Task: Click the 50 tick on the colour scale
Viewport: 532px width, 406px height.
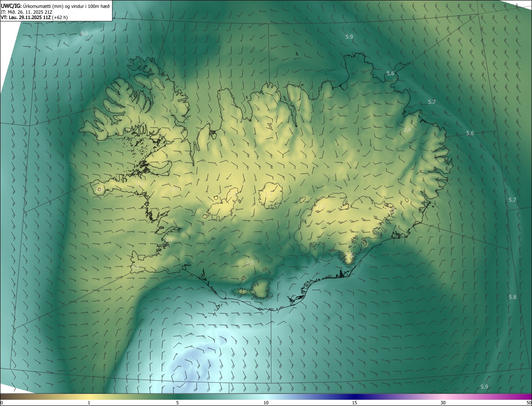Action: [529, 403]
